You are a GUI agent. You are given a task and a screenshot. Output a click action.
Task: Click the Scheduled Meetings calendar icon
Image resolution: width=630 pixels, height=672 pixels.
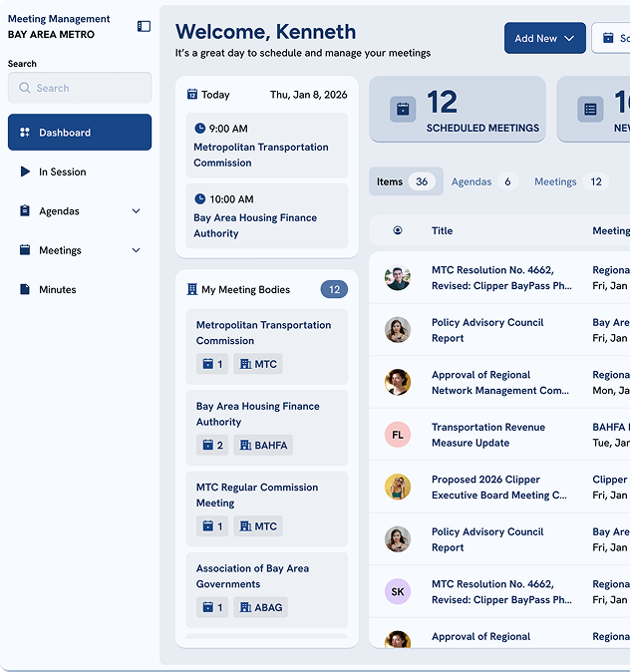(x=403, y=110)
